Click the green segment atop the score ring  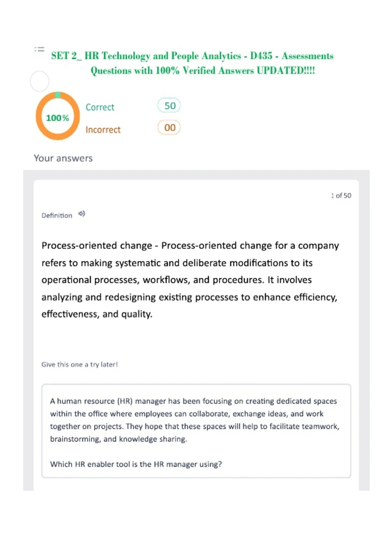click(x=58, y=95)
